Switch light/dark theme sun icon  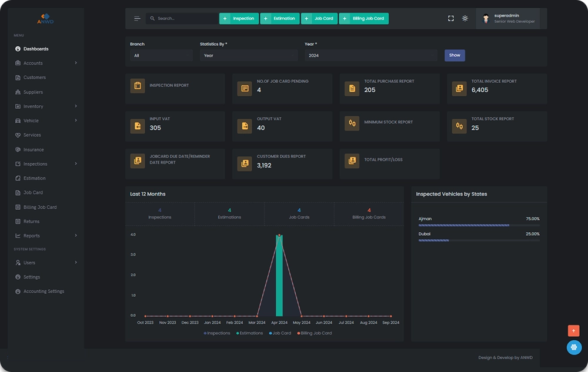pos(465,19)
